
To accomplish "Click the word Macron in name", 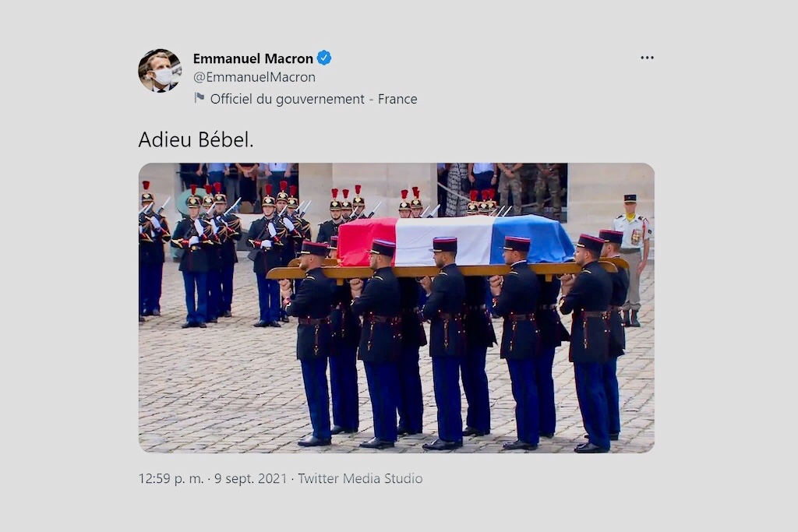I will 289,58.
